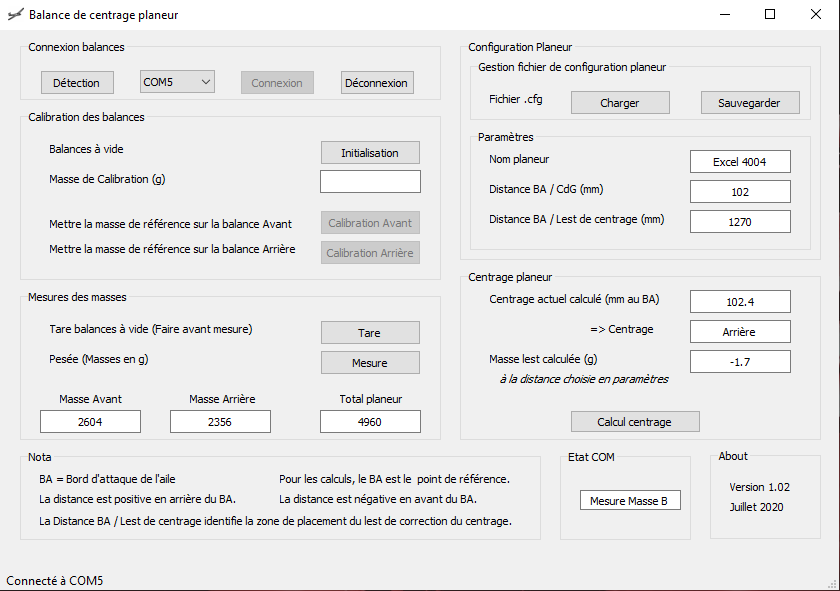Click the Distance BA / Lest field 1270
This screenshot has height=591, width=840.
coord(740,222)
